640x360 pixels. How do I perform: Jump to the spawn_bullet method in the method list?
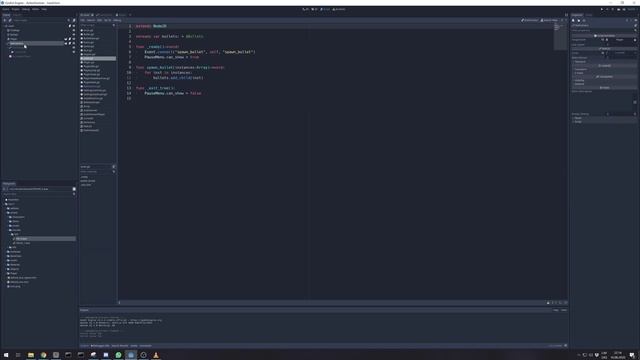88,181
